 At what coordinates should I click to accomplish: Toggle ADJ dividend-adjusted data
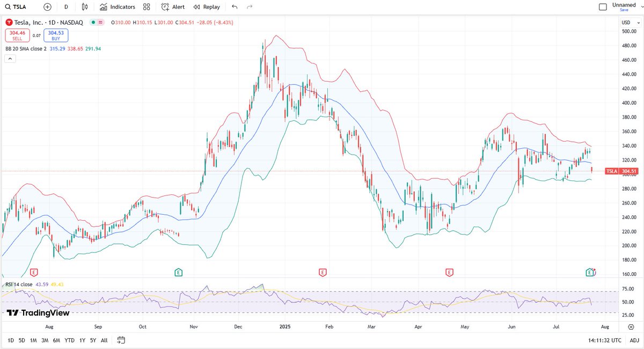click(634, 340)
